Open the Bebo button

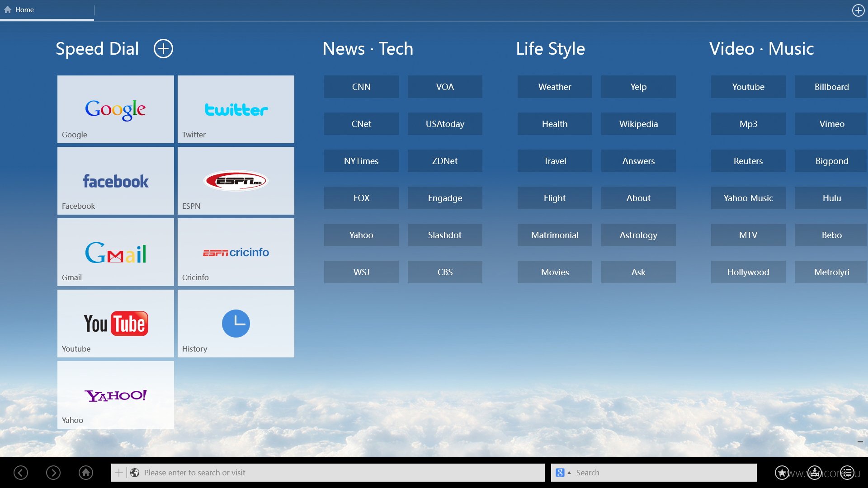tap(831, 235)
